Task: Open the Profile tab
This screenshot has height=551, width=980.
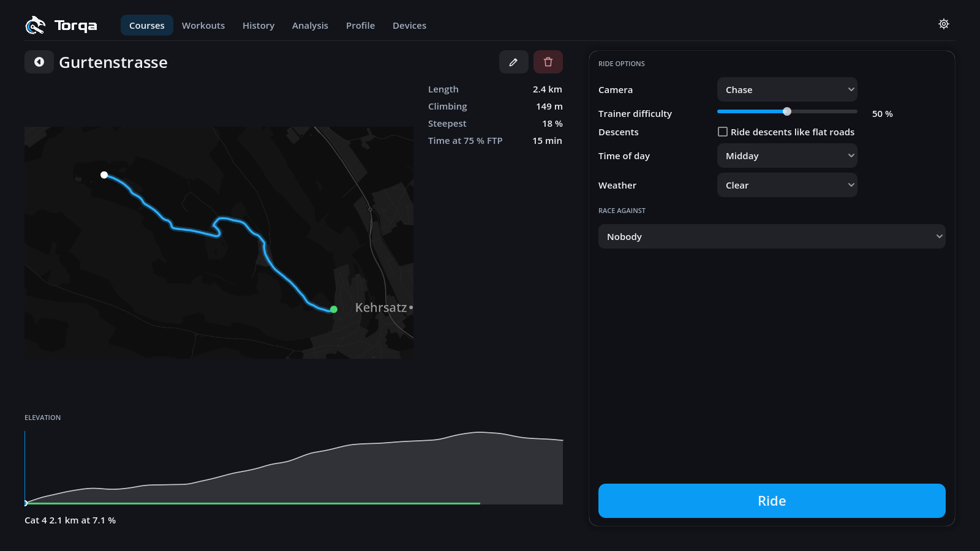Action: (360, 25)
